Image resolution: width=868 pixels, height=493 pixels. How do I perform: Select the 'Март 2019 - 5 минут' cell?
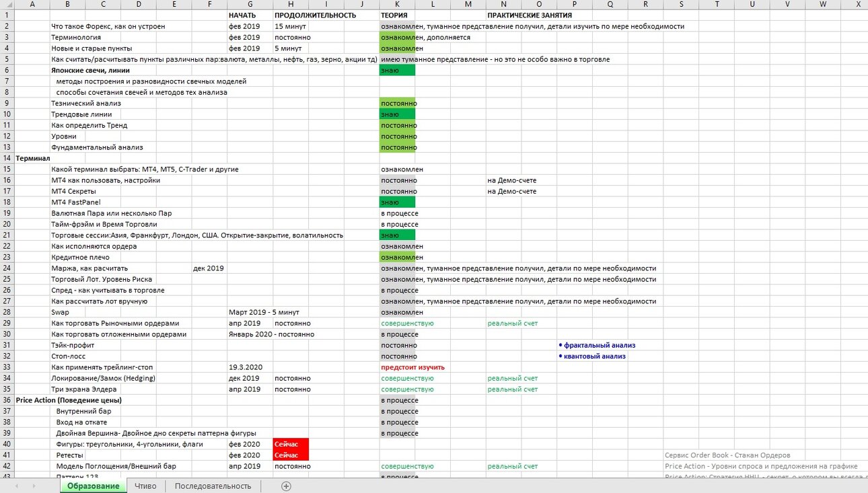tap(264, 312)
